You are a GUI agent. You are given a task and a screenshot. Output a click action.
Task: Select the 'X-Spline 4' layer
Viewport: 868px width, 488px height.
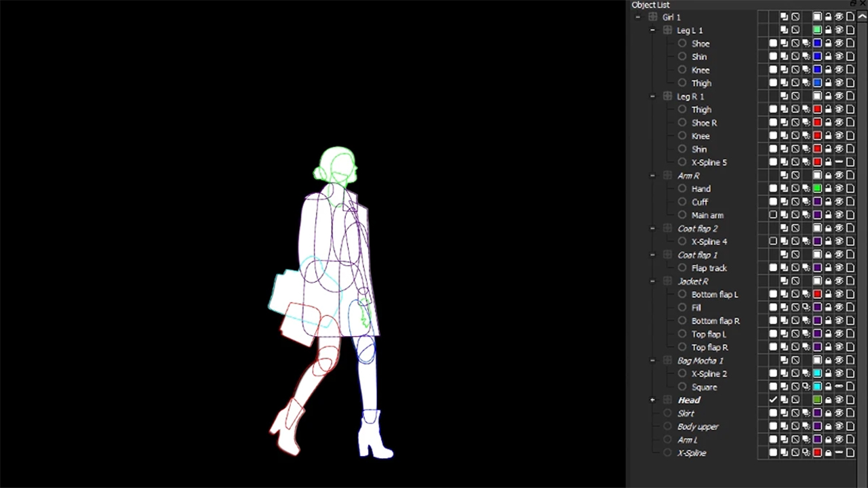coord(709,242)
